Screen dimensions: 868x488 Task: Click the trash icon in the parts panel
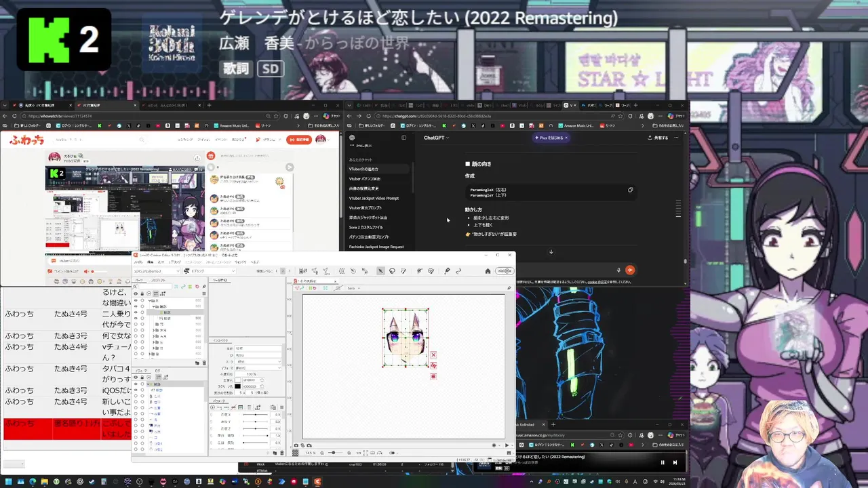coord(204,363)
